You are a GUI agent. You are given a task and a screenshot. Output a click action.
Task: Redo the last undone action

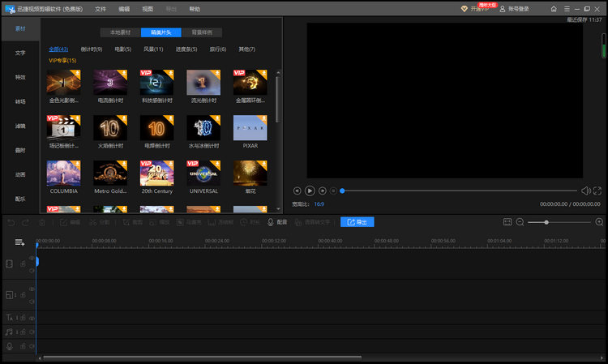(26, 222)
